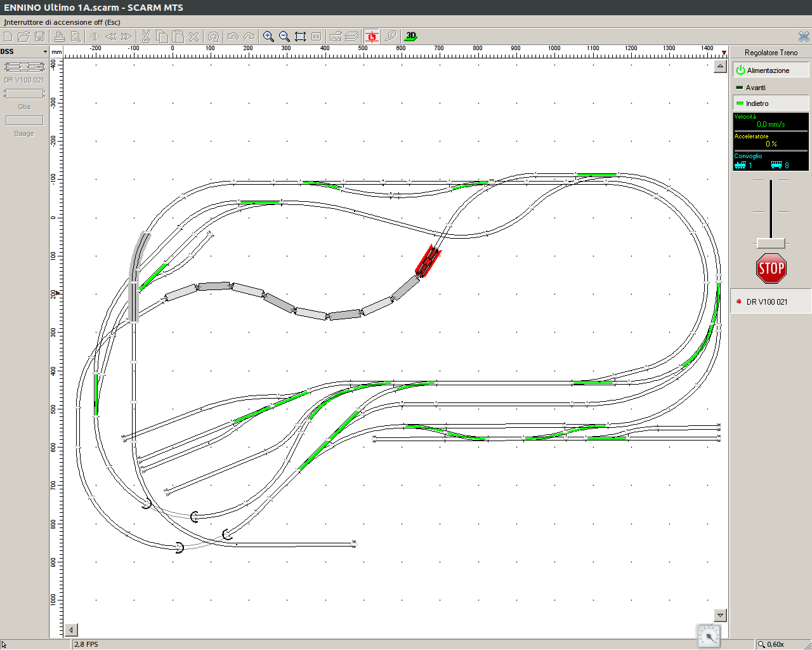
Task: Click the red simulation mode icon
Action: [x=372, y=37]
